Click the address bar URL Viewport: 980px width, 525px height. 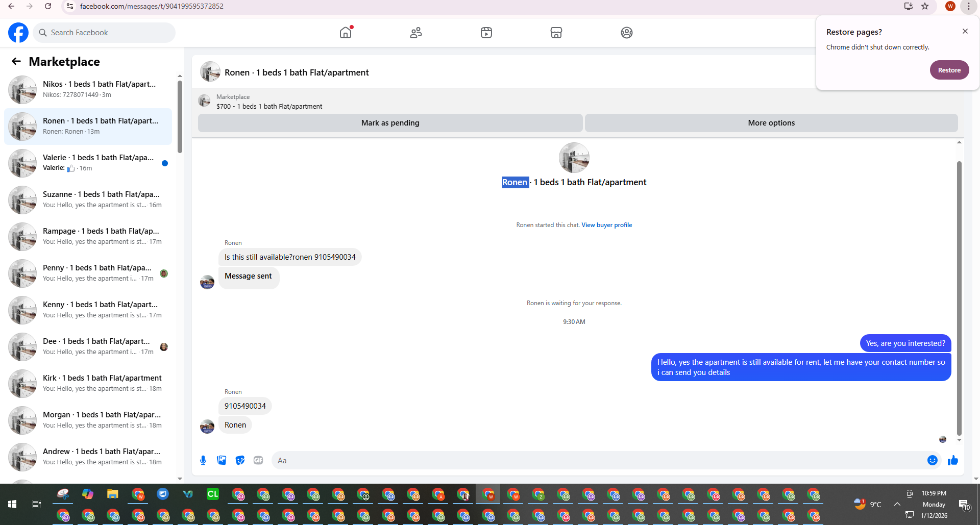(152, 6)
